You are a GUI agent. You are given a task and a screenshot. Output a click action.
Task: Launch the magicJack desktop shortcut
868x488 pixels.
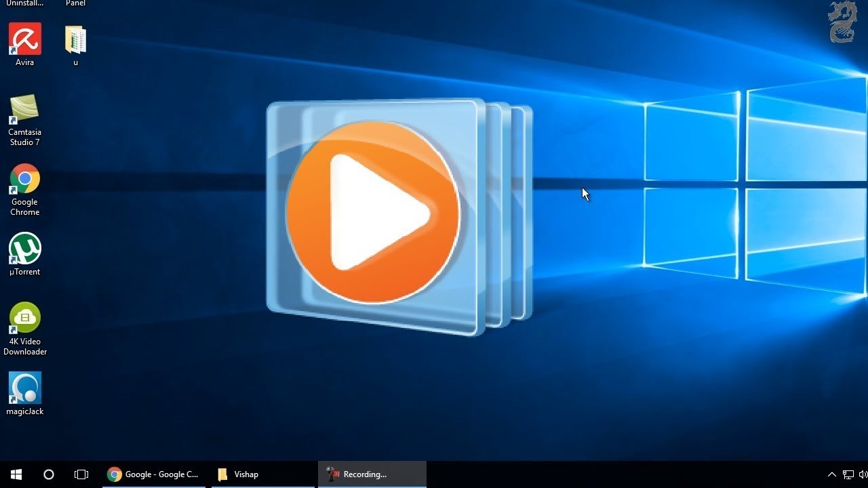pyautogui.click(x=25, y=394)
